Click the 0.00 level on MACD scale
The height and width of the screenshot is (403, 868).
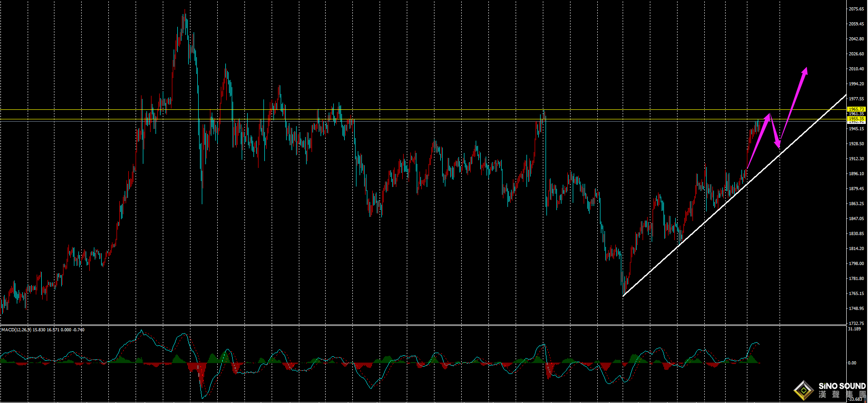click(852, 363)
